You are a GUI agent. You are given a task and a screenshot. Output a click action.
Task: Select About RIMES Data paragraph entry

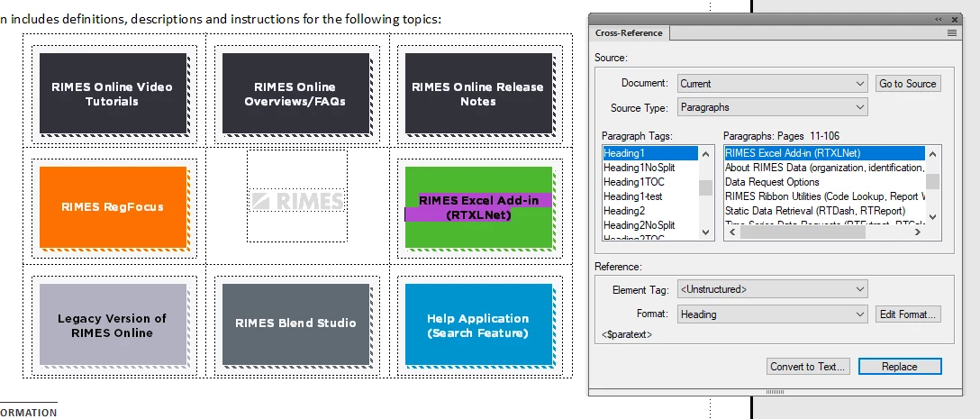pyautogui.click(x=824, y=168)
